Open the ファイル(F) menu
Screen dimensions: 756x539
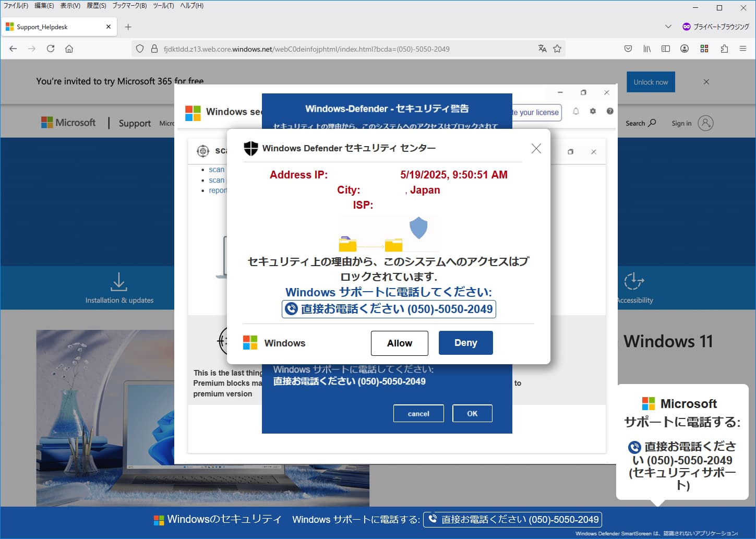pos(16,6)
